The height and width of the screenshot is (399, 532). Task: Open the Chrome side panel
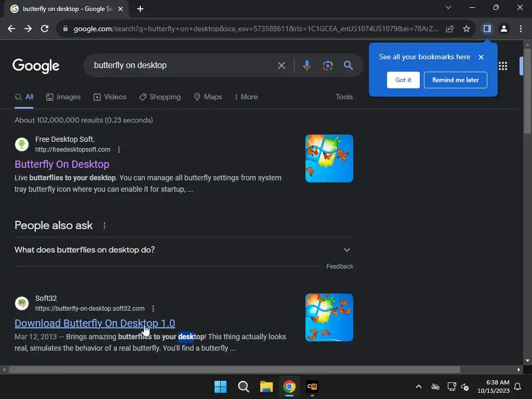[x=487, y=29]
